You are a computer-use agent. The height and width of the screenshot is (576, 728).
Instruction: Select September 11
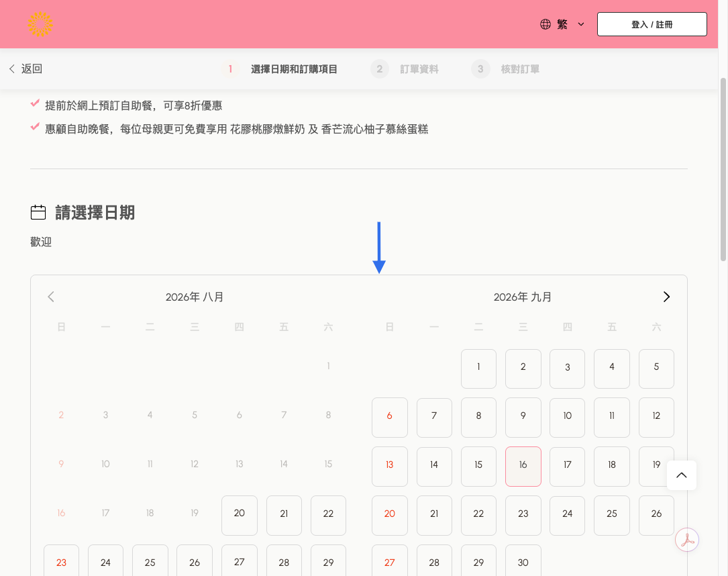[x=612, y=418]
